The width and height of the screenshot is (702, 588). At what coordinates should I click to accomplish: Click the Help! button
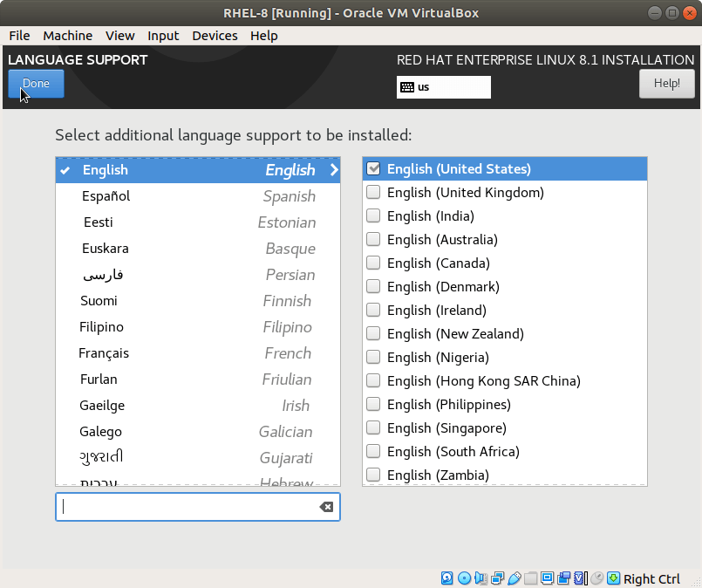point(666,84)
